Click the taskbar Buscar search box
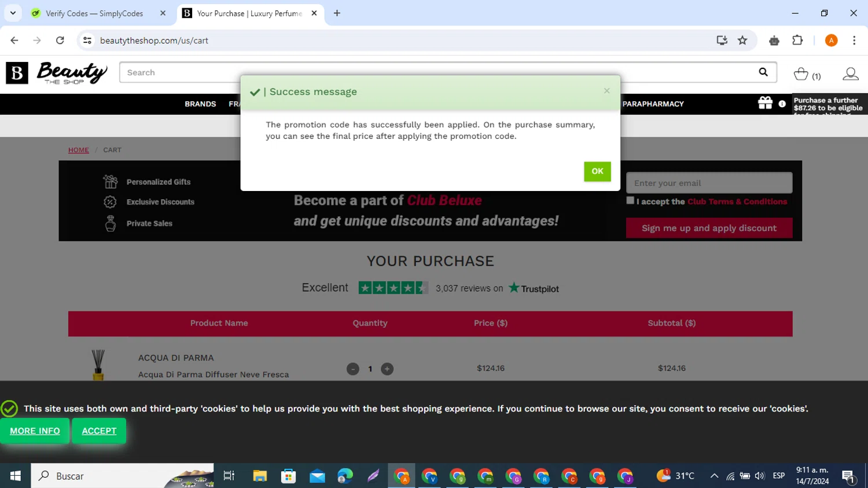The height and width of the screenshot is (488, 868). pyautogui.click(x=122, y=476)
